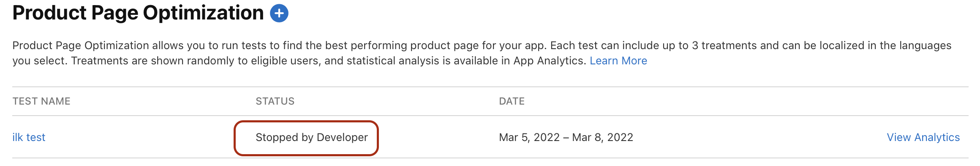Click the blue plus icon to add test
980x166 pixels.
pos(279,13)
